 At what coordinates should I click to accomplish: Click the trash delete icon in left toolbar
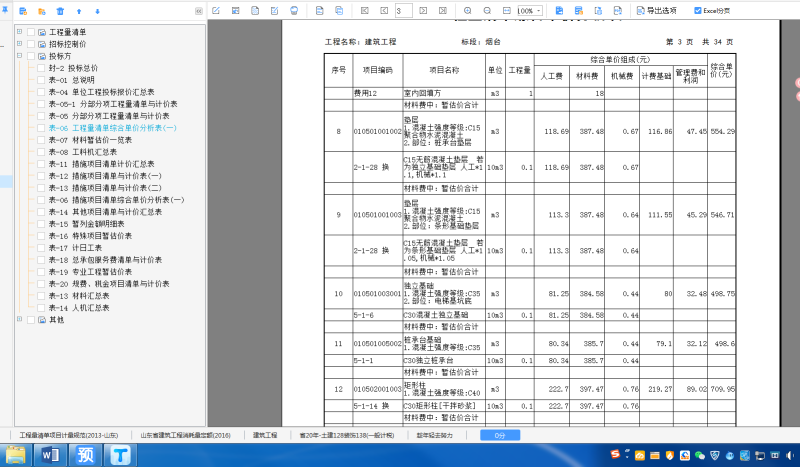60,11
